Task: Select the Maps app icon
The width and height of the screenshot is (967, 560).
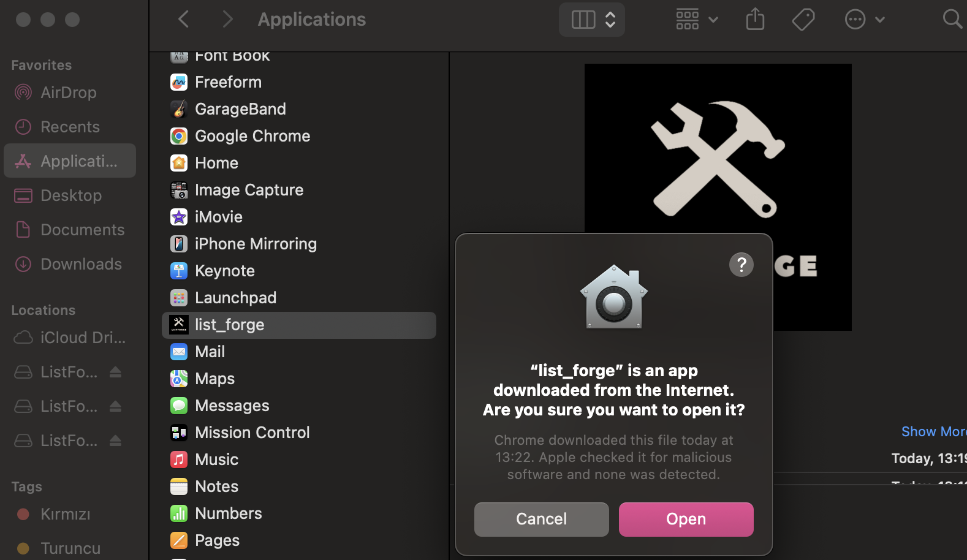Action: tap(179, 379)
